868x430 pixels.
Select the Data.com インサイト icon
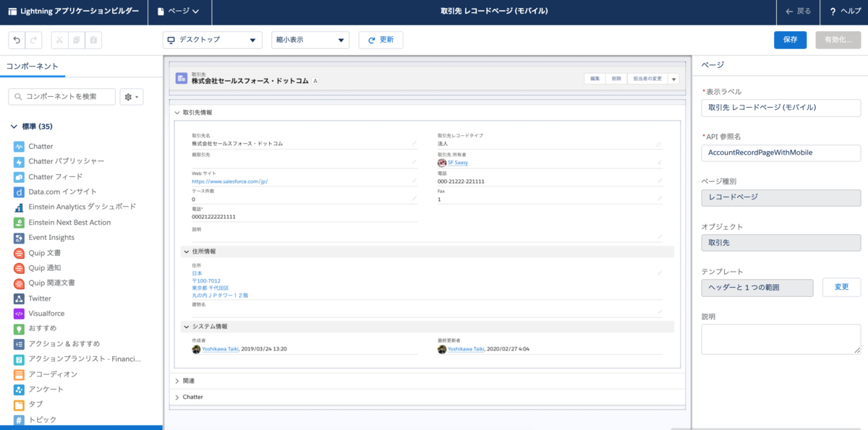pyautogui.click(x=20, y=192)
